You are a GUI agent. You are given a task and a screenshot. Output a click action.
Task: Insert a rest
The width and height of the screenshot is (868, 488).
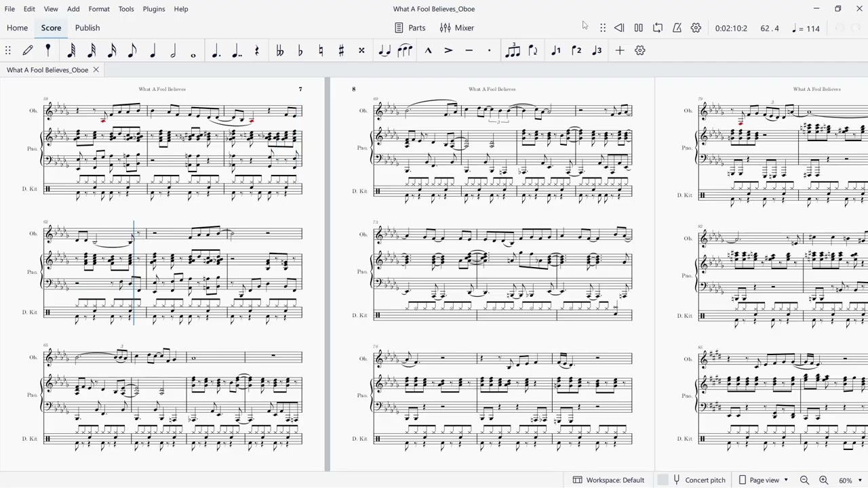[x=256, y=50]
